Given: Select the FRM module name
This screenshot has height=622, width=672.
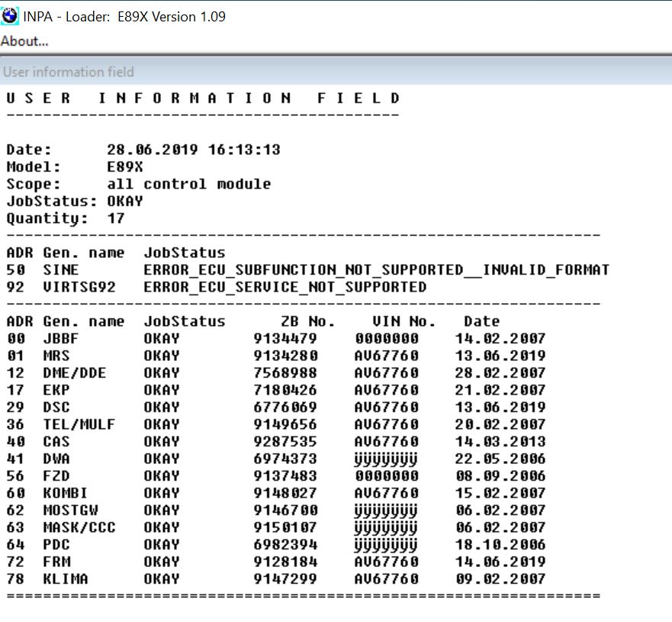Looking at the screenshot, I should [57, 562].
